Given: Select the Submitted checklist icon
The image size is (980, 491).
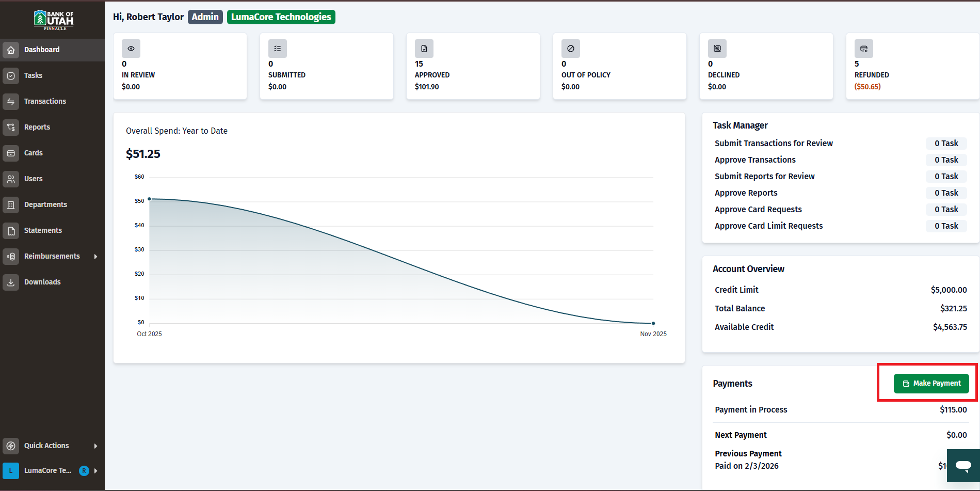Looking at the screenshot, I should coord(278,49).
